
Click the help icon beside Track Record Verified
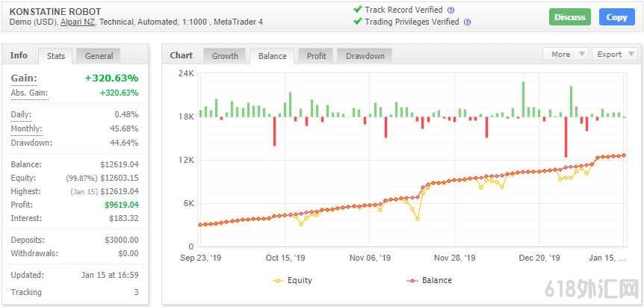451,10
